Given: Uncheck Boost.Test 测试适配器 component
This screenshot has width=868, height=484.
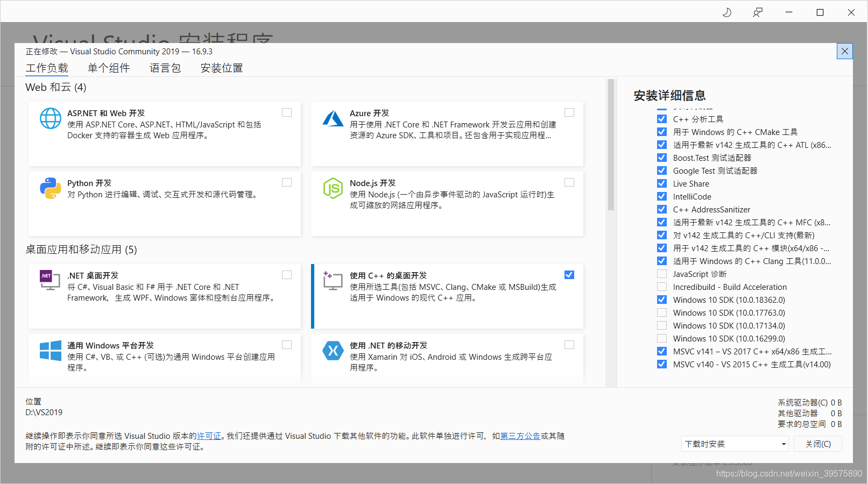Looking at the screenshot, I should pos(662,158).
